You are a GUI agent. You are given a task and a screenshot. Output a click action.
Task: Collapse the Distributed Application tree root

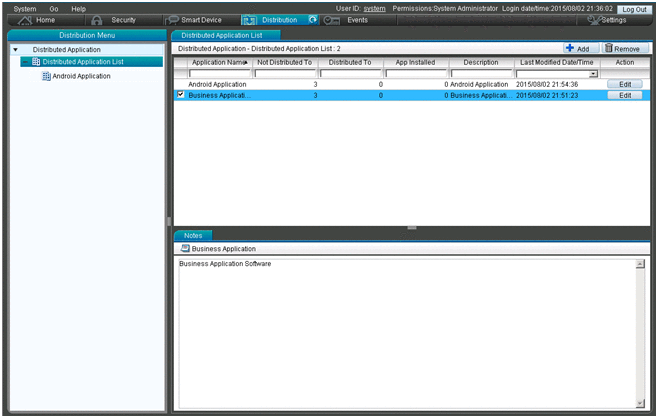coord(15,49)
